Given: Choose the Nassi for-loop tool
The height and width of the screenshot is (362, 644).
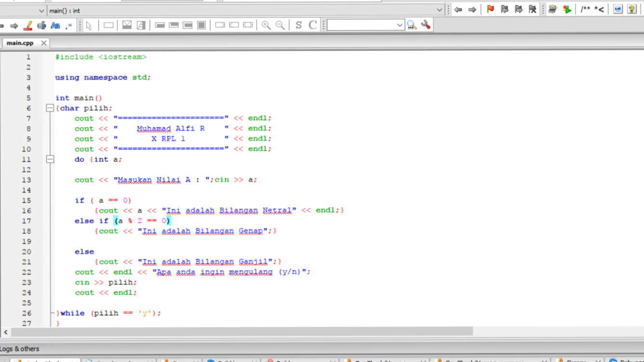Looking at the screenshot, I should click(188, 25).
